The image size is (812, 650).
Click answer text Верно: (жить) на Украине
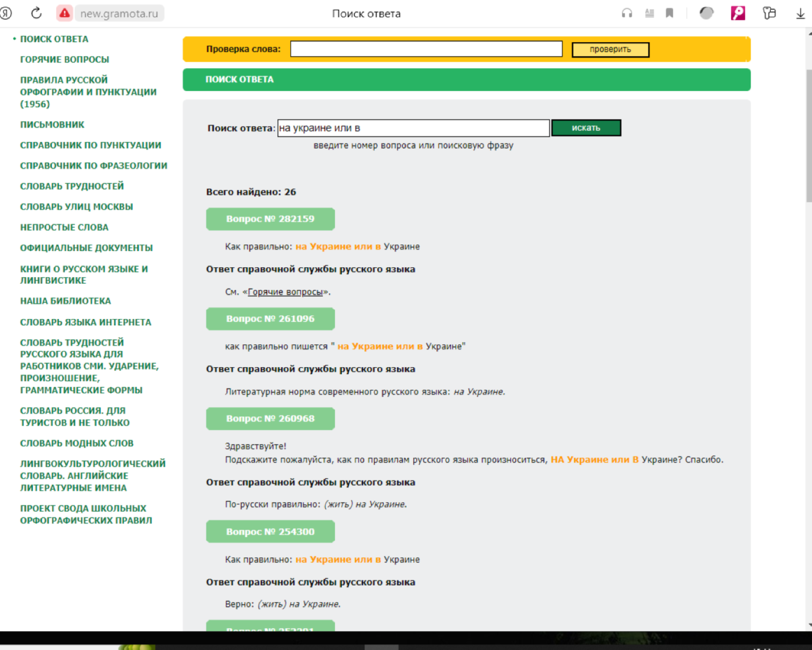[283, 604]
